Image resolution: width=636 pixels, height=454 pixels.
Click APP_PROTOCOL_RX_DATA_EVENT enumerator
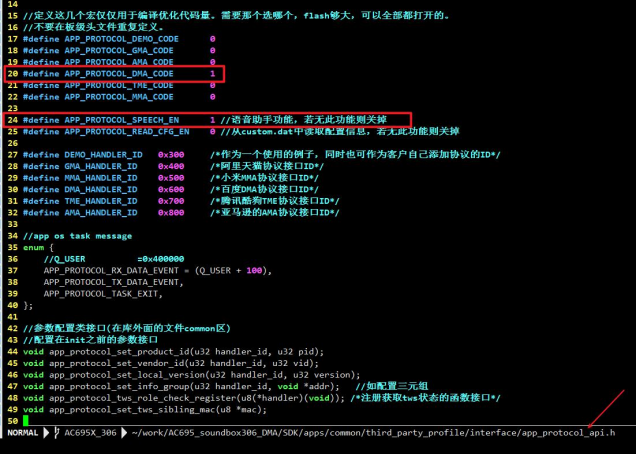[111, 271]
